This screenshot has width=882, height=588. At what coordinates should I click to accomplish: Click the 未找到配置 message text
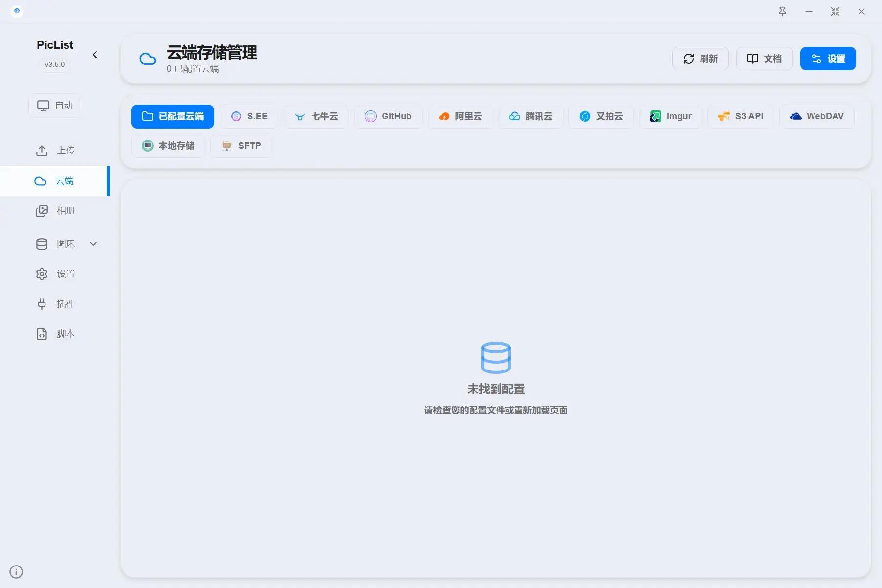[496, 389]
